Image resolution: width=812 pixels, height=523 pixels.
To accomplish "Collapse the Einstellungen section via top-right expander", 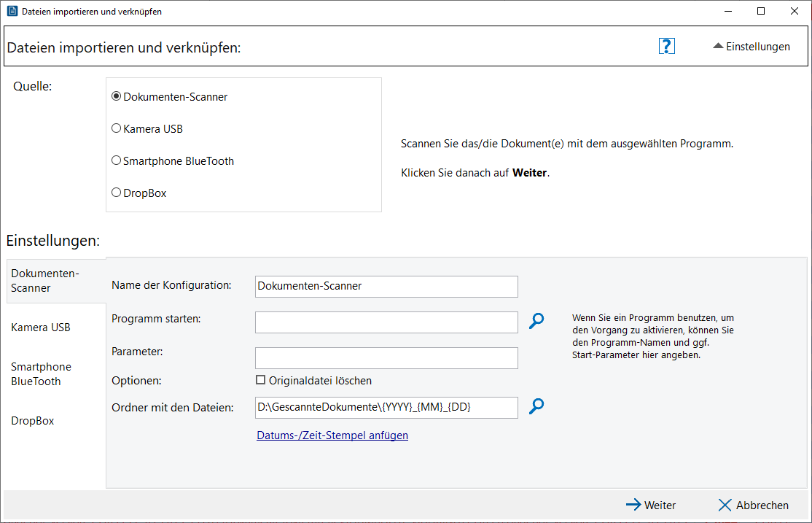I will click(752, 47).
